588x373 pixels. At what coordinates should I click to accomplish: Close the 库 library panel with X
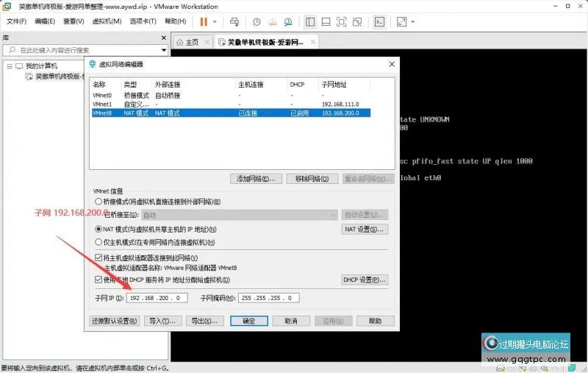point(163,38)
